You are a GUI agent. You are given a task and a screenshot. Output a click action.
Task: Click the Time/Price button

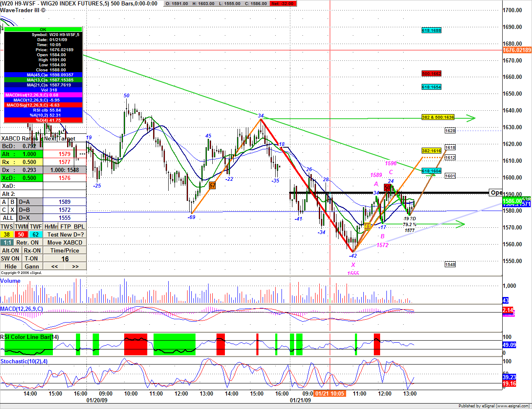click(65, 250)
